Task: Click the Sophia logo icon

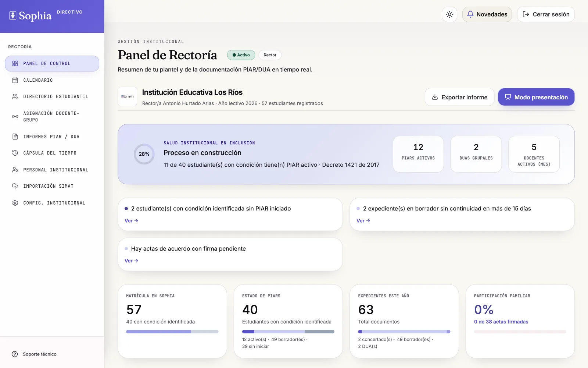Action: coord(13,15)
